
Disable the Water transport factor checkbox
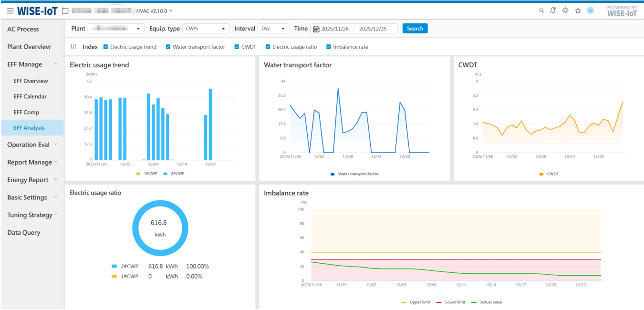pos(168,47)
